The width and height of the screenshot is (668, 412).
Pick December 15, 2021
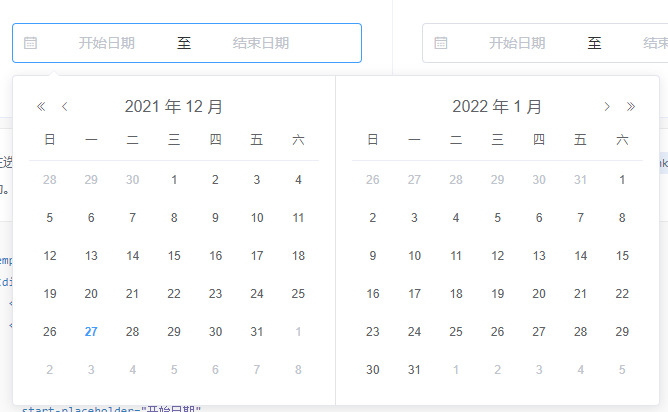[x=174, y=256]
